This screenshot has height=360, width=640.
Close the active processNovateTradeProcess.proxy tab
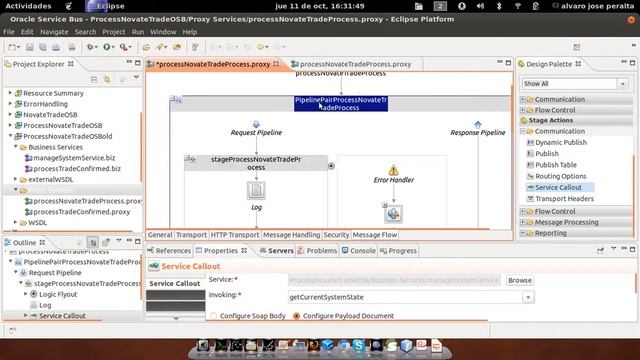[276, 64]
